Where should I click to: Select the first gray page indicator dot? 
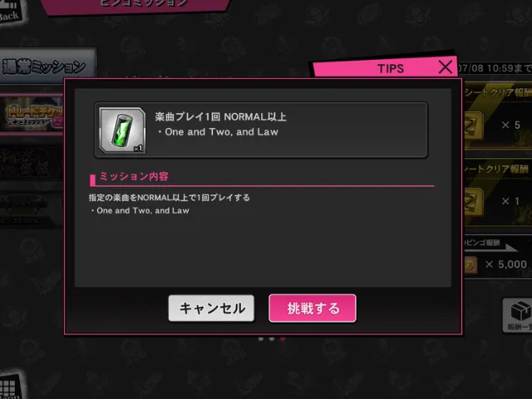260,338
